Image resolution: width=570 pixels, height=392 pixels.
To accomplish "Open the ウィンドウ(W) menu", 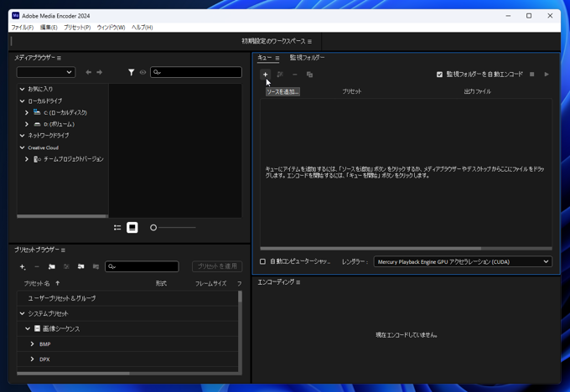I will coord(111,28).
